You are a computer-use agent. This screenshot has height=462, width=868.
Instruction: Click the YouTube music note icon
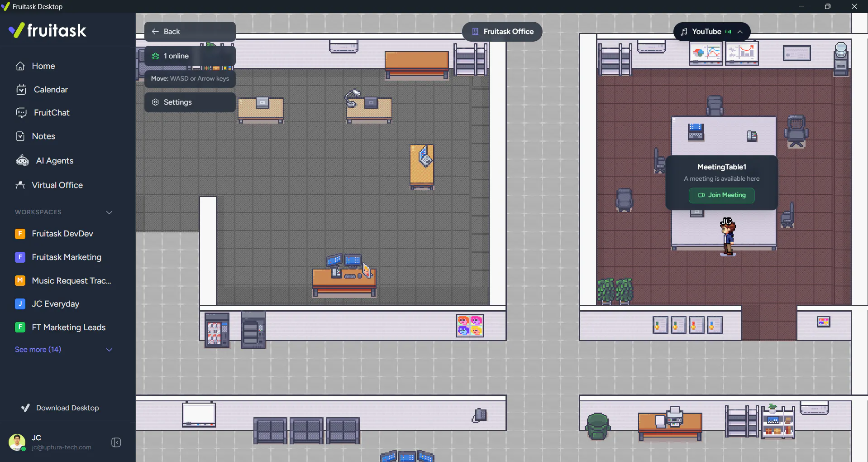coord(684,32)
